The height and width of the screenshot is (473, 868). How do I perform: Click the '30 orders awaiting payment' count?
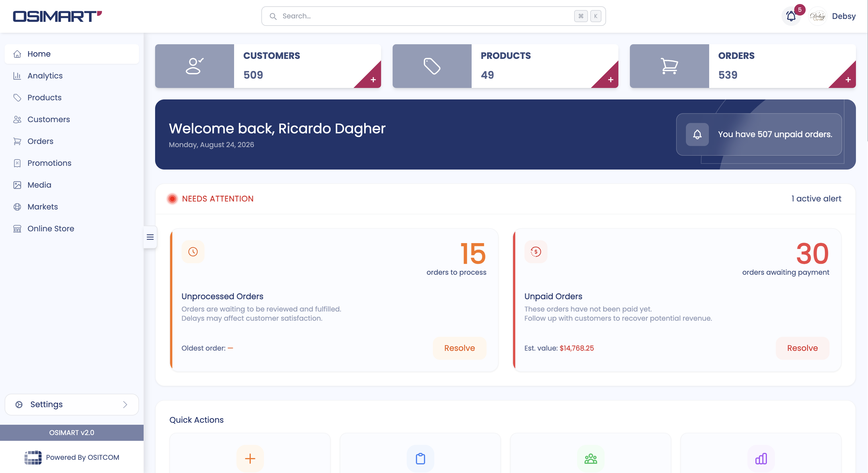(x=786, y=259)
